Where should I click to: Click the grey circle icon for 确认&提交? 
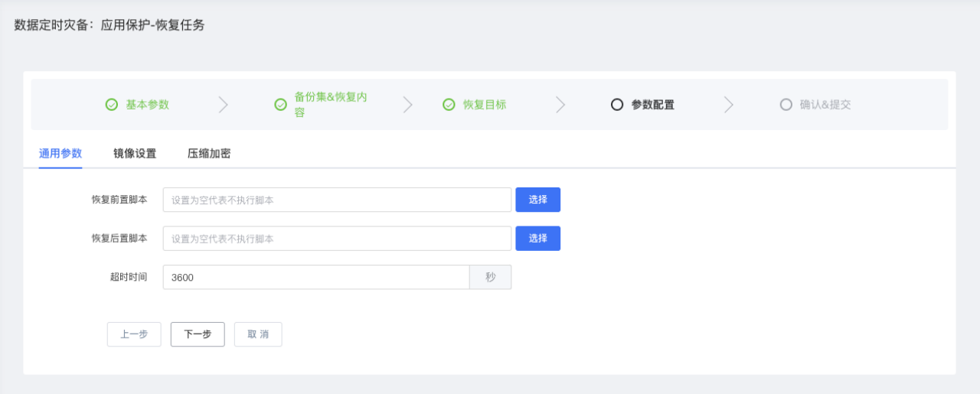click(786, 105)
